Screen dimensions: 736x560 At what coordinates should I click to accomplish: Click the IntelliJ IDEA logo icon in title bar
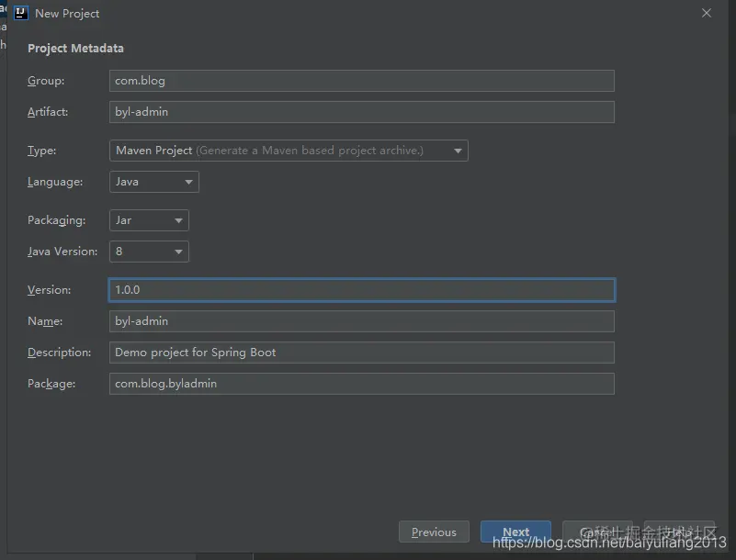[20, 13]
